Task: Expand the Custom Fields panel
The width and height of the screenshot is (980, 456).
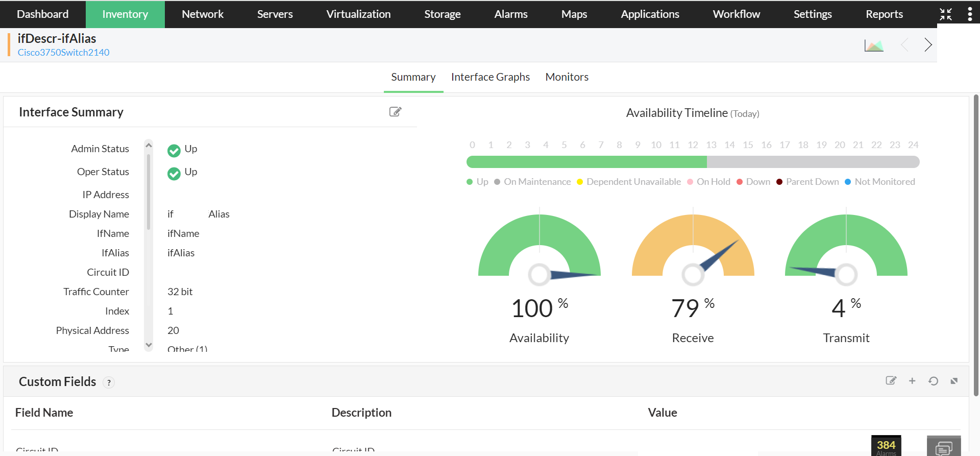Action: pos(954,381)
